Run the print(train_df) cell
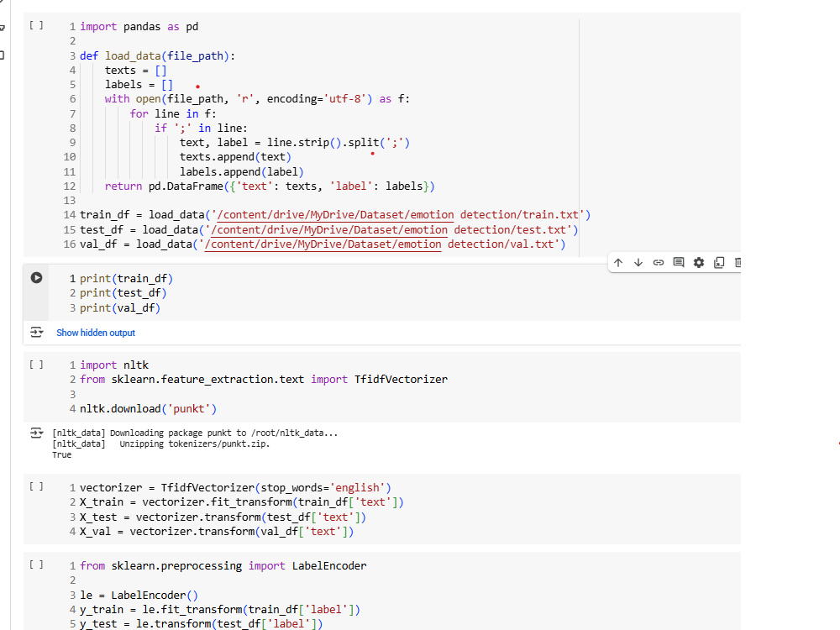Image resolution: width=840 pixels, height=630 pixels. [36, 277]
